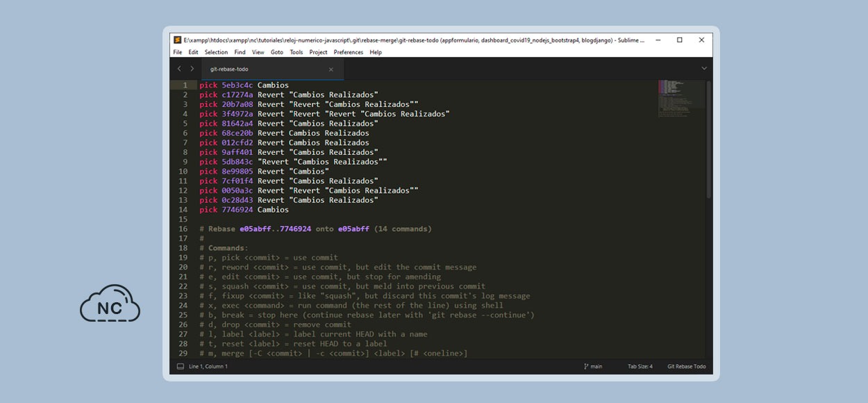Click Line 1, Column 1 status text

click(x=208, y=366)
